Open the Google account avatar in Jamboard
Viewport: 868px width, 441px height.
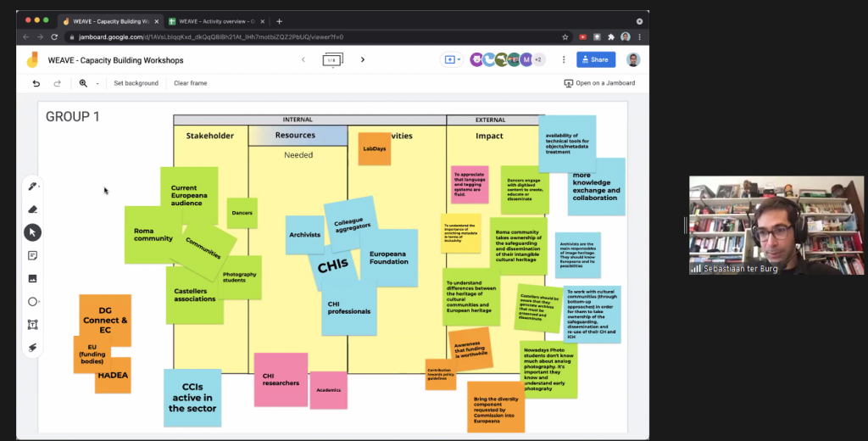(x=633, y=60)
